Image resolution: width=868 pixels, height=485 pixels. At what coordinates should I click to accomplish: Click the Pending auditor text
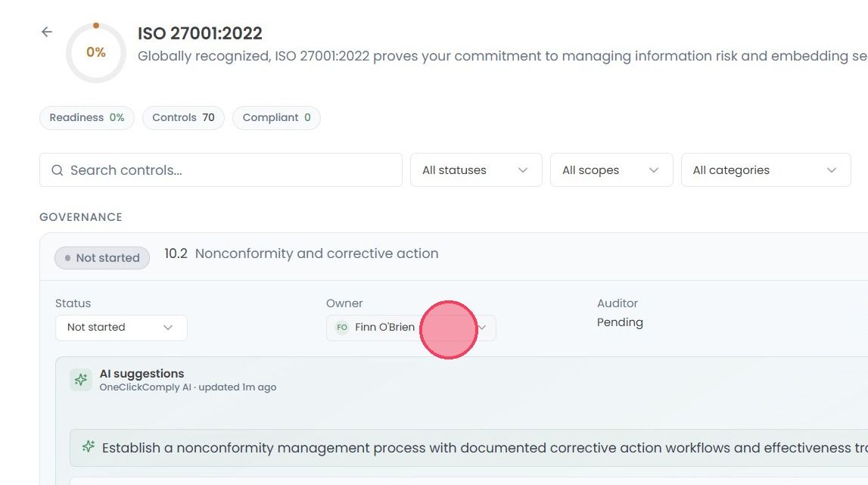point(620,322)
